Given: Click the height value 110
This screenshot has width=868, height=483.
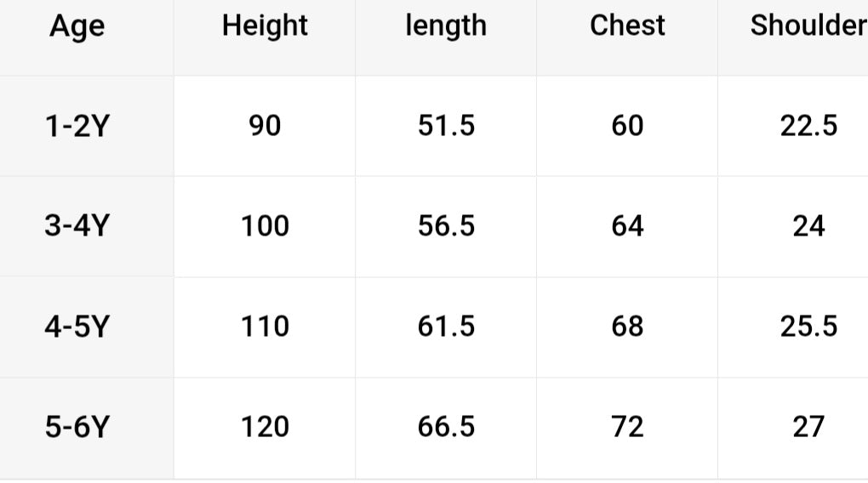Looking at the screenshot, I should (265, 327).
